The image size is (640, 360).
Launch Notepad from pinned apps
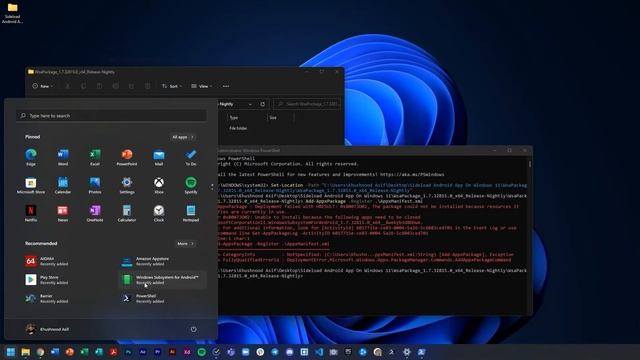click(x=191, y=213)
